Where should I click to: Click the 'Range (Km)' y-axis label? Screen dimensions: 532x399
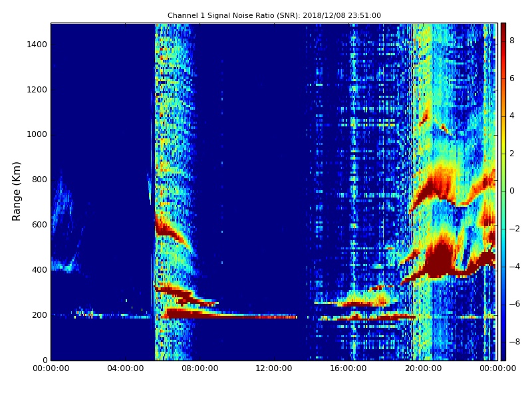point(16,192)
